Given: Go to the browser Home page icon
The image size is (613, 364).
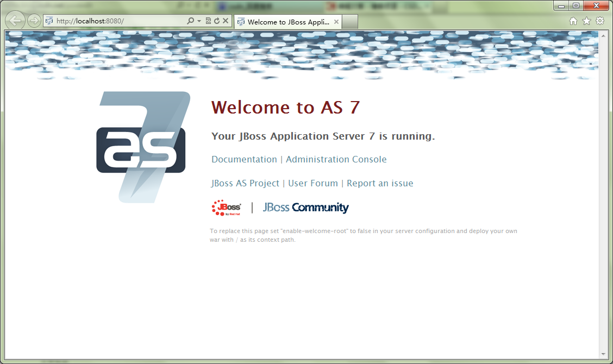Looking at the screenshot, I should tap(573, 21).
